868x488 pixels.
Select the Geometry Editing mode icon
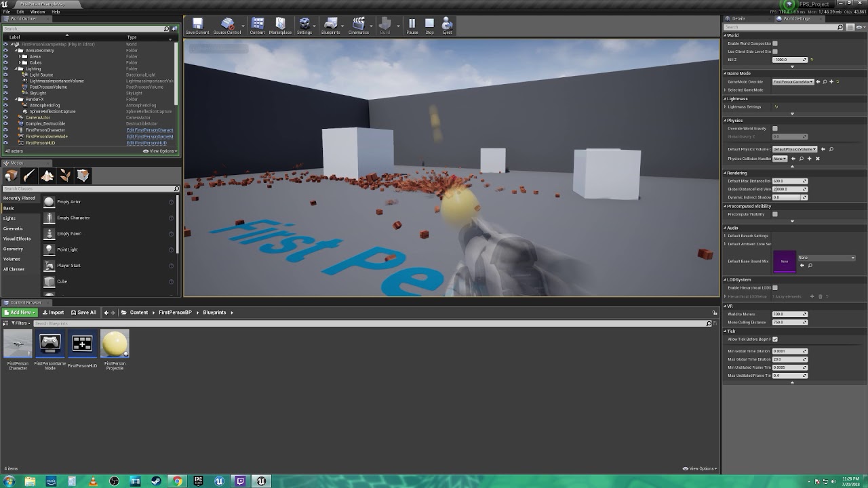[x=83, y=176]
